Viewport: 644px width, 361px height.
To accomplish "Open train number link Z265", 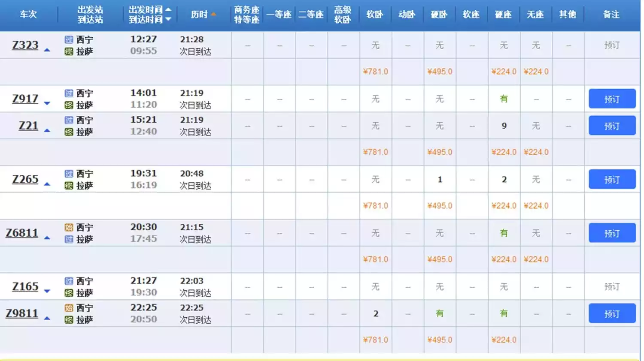I will tap(25, 179).
